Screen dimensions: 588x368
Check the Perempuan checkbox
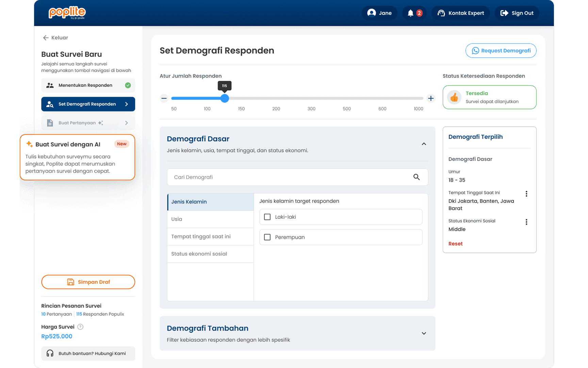click(x=267, y=237)
